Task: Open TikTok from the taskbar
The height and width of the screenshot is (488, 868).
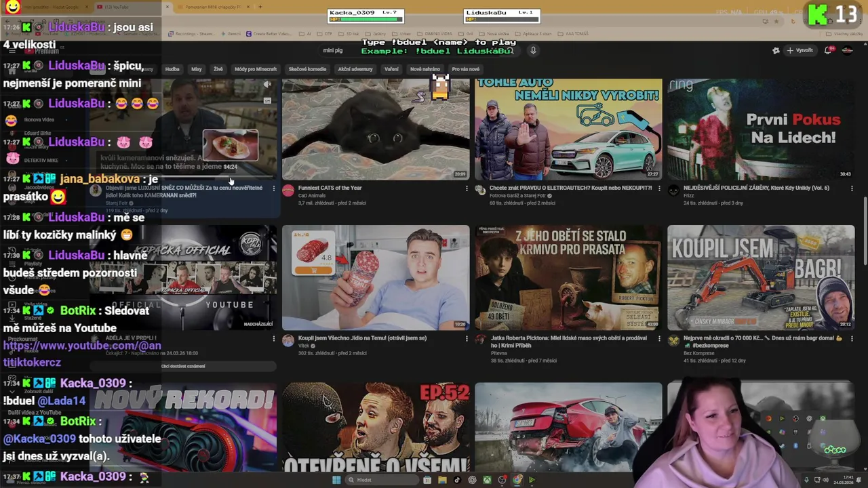Action: 457,480
